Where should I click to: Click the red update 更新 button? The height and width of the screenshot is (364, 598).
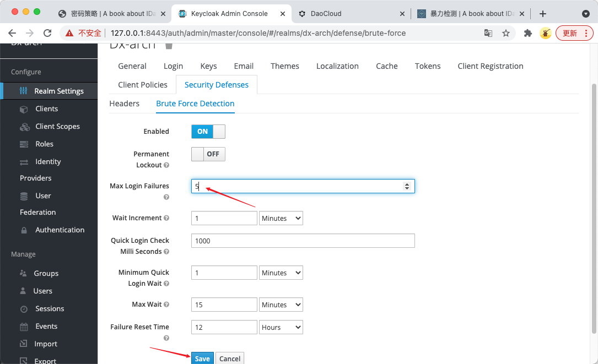click(x=574, y=33)
